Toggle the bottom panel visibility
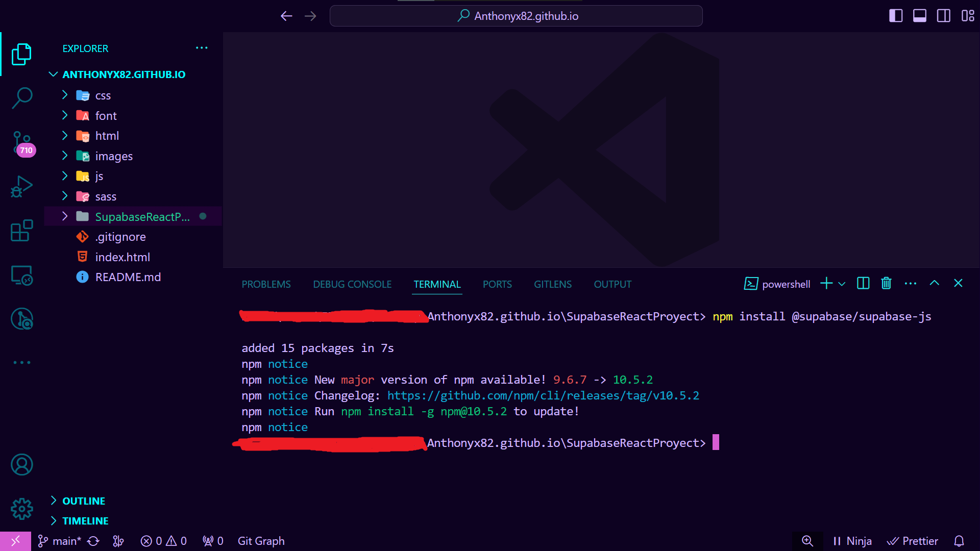This screenshot has height=551, width=980. pos(920,16)
